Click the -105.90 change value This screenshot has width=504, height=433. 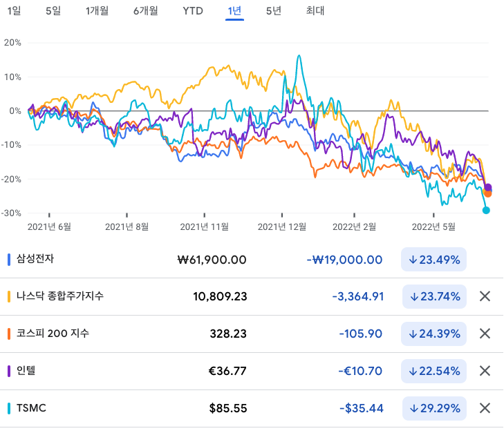click(361, 334)
